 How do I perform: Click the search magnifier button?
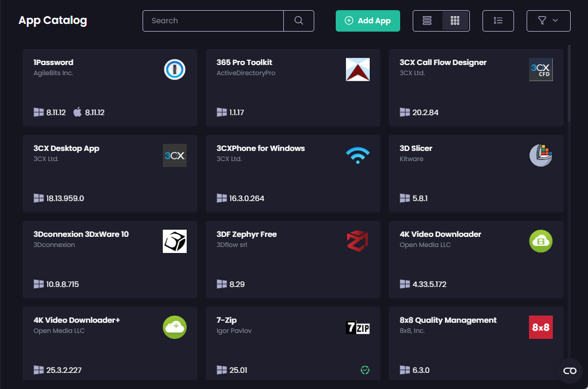[298, 20]
